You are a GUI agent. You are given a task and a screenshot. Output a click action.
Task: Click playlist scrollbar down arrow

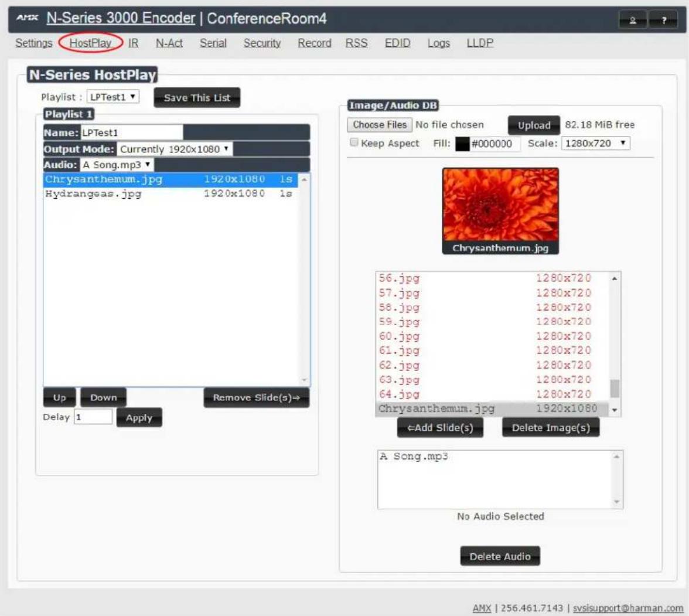tap(303, 380)
